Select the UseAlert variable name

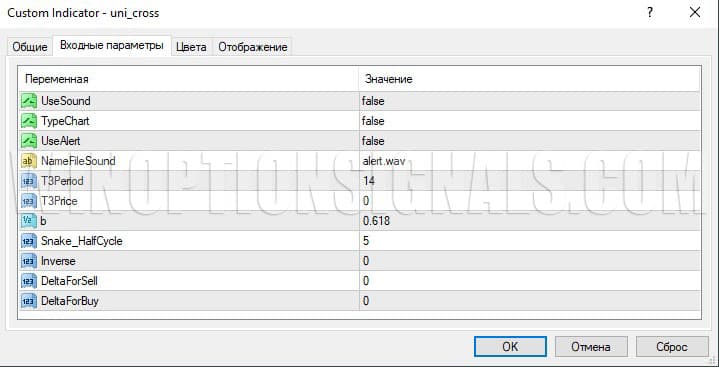pyautogui.click(x=61, y=141)
